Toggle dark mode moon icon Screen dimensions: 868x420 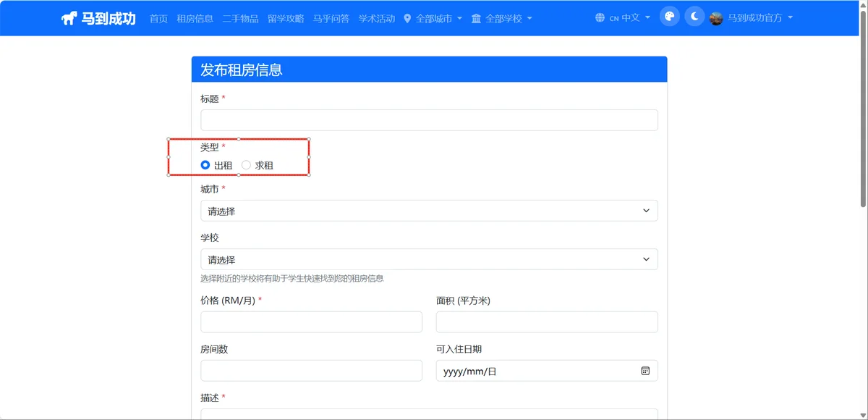(x=694, y=17)
